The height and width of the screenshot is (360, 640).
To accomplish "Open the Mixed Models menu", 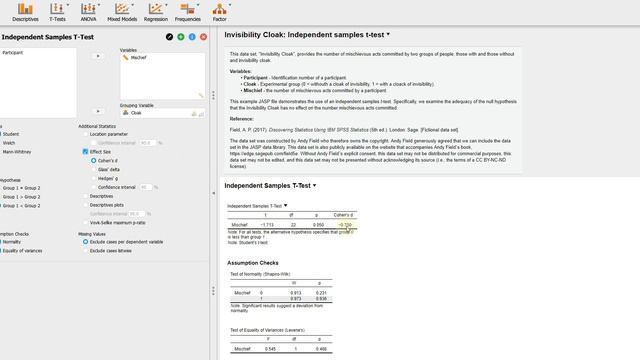I will (122, 12).
